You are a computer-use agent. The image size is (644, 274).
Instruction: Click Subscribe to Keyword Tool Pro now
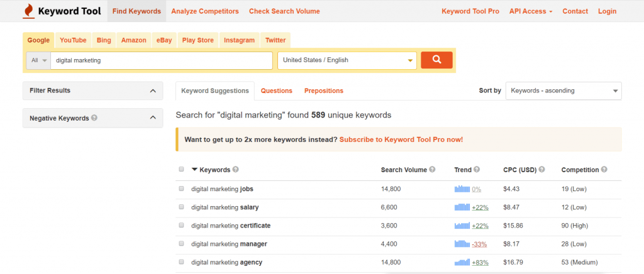tap(401, 140)
